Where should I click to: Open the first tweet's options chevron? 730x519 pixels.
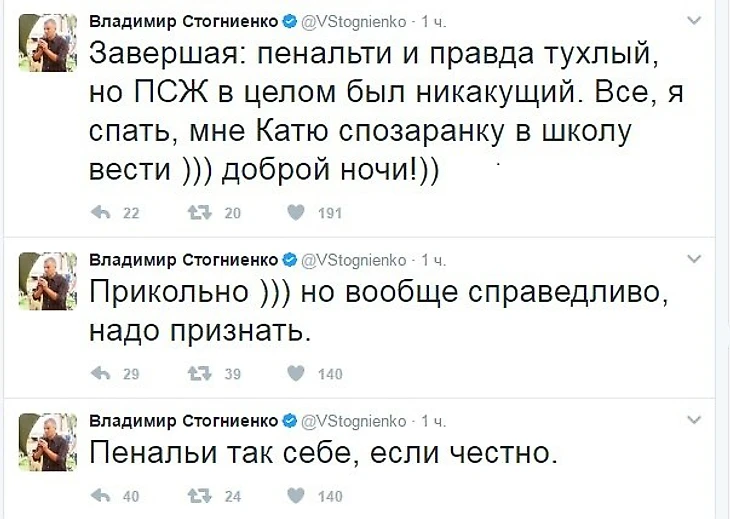[x=695, y=20]
